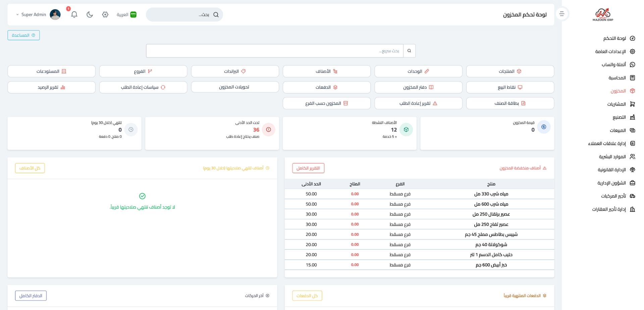This screenshot has width=644, height=310.
Task: Select المشتريات from the sidebar menu
Action: click(616, 104)
